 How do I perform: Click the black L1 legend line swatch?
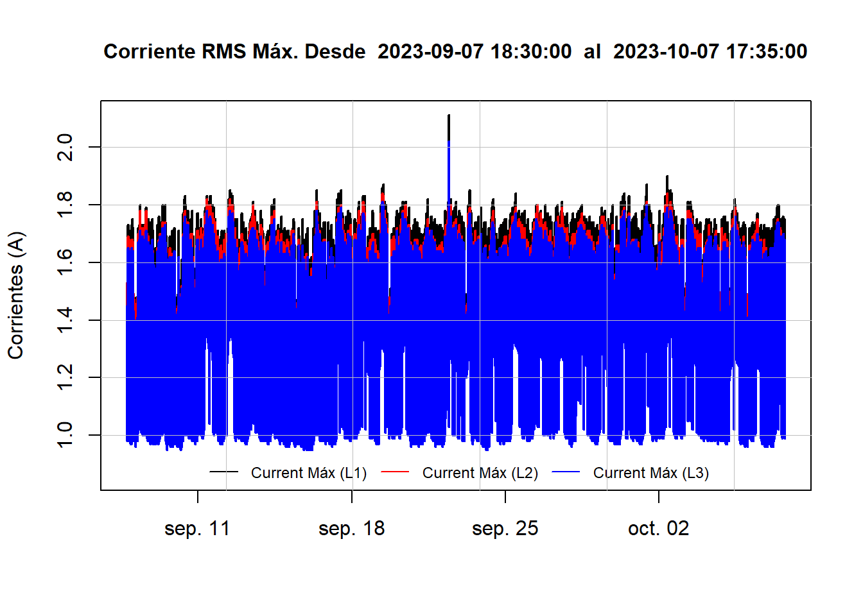pos(223,472)
